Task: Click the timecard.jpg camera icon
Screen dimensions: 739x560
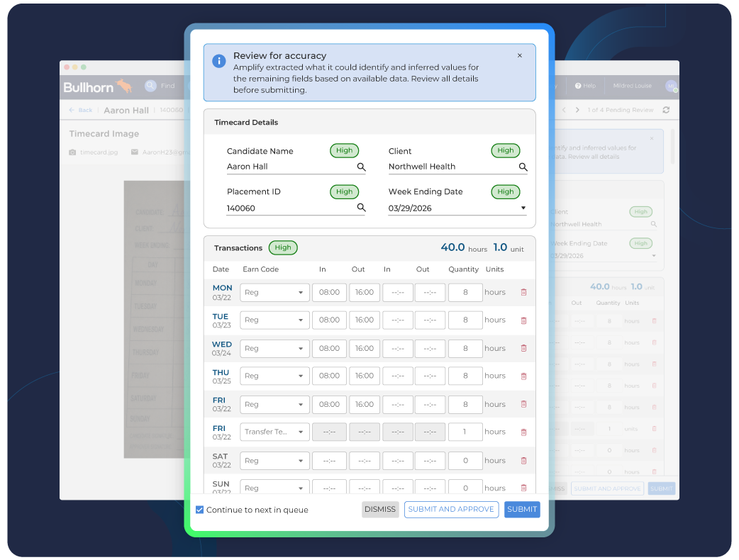Action: (x=72, y=152)
